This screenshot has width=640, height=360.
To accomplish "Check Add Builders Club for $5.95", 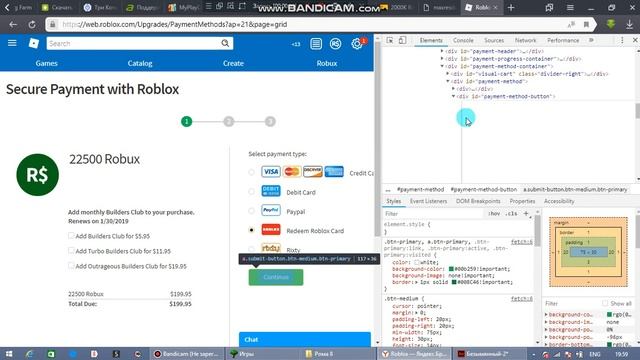I will coord(71,236).
